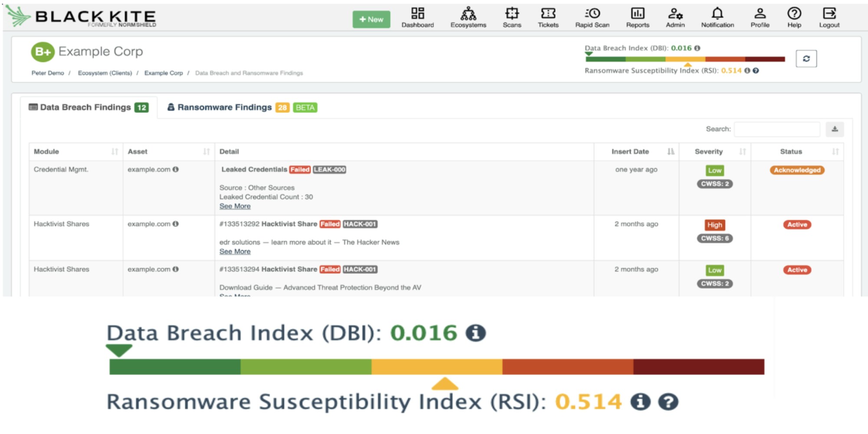Switch to the Ransomware Findings tab
Viewport: 868px width, 434px height.
point(224,107)
